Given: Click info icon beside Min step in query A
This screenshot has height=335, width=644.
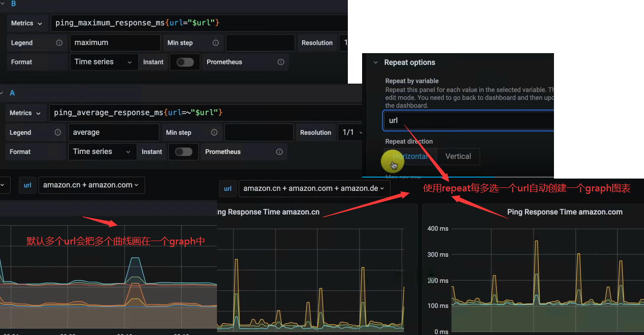Looking at the screenshot, I should [214, 132].
